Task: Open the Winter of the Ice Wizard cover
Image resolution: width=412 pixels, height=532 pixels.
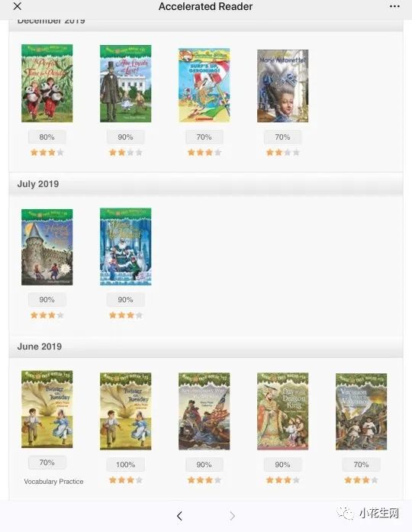Action: (125, 247)
